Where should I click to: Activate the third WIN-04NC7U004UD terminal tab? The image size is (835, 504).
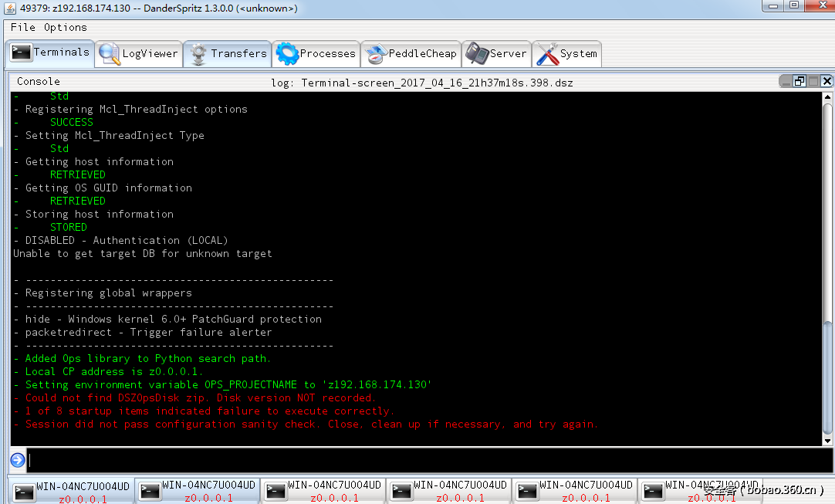[323, 492]
